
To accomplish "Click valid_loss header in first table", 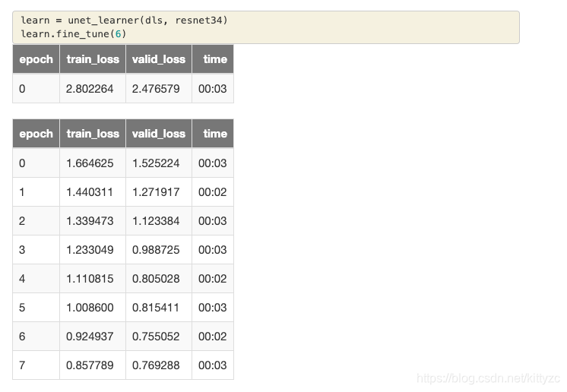I will coord(159,59).
